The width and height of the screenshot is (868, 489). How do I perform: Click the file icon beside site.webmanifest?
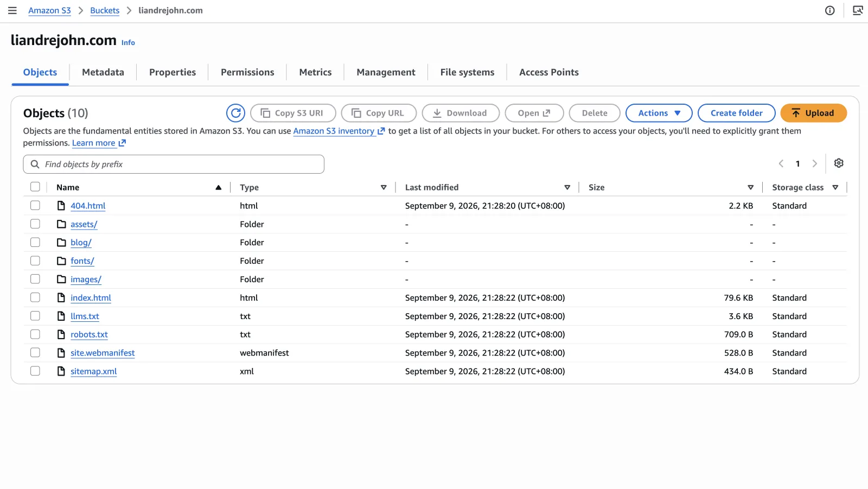point(61,353)
